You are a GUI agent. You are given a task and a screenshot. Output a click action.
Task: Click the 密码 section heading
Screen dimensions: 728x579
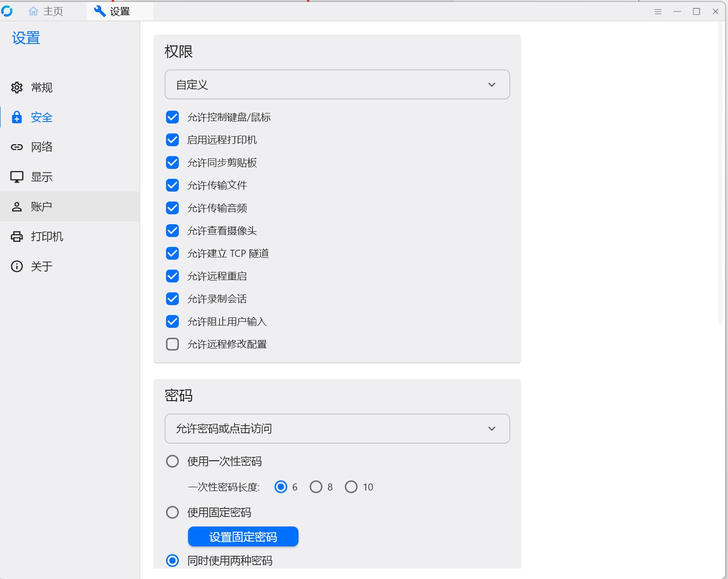[x=179, y=395]
